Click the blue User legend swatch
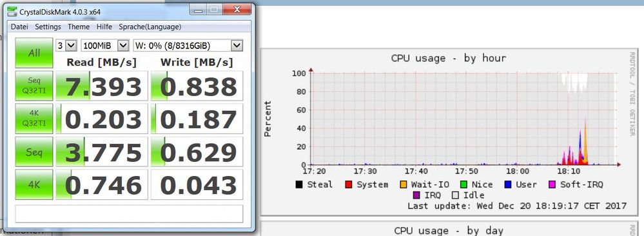 [508, 184]
